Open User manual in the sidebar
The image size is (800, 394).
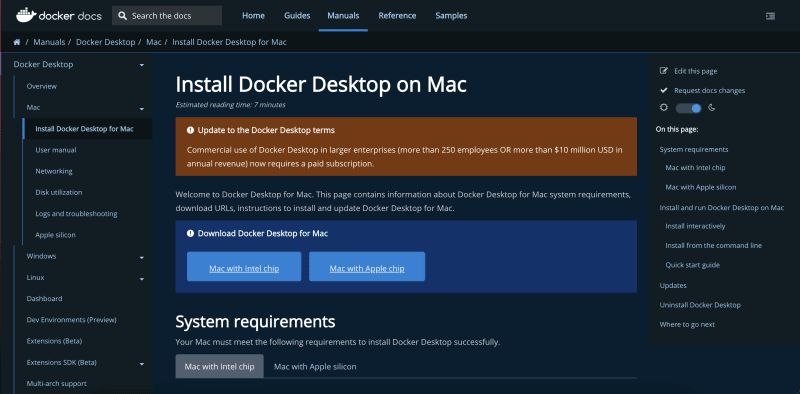click(56, 150)
